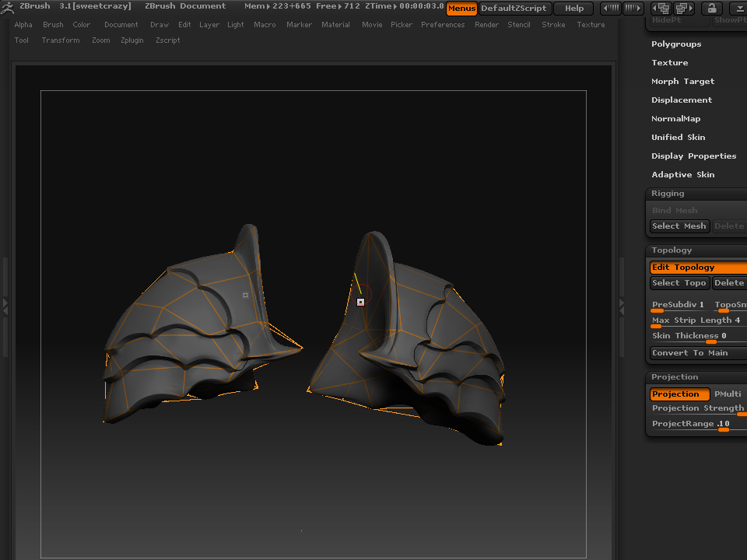Open the Layer menu
The height and width of the screenshot is (560, 747).
point(209,25)
